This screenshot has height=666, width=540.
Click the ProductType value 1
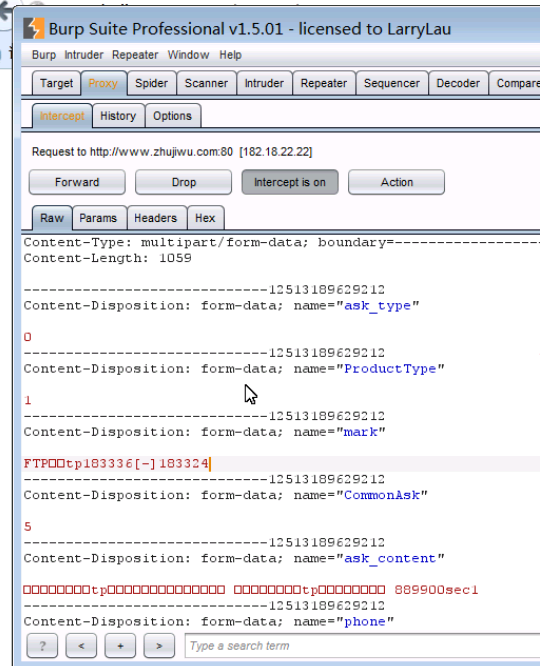tap(28, 401)
